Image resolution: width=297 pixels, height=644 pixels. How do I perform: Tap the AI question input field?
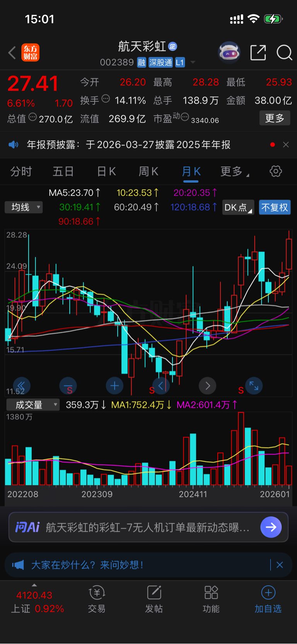(x=148, y=527)
